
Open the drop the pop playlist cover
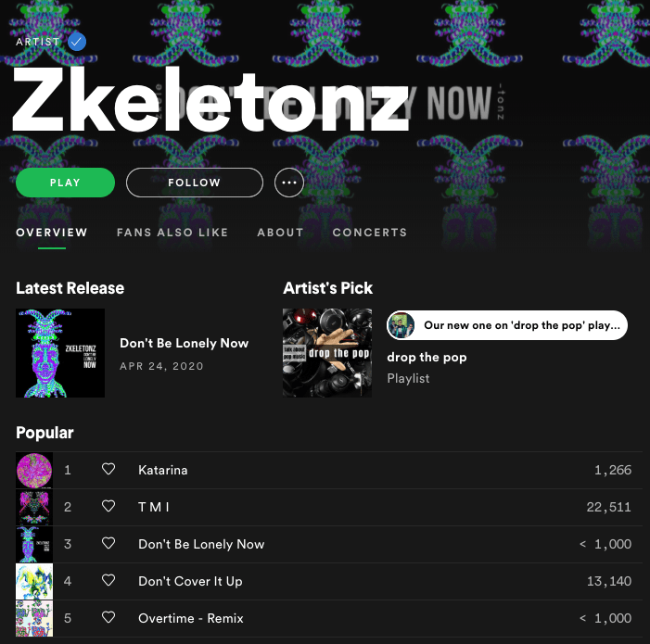point(327,353)
